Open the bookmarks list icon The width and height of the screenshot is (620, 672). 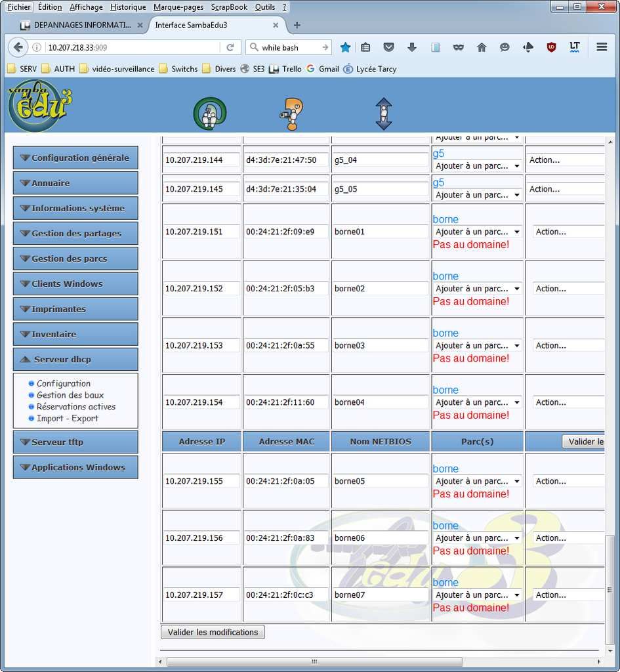pyautogui.click(x=365, y=47)
